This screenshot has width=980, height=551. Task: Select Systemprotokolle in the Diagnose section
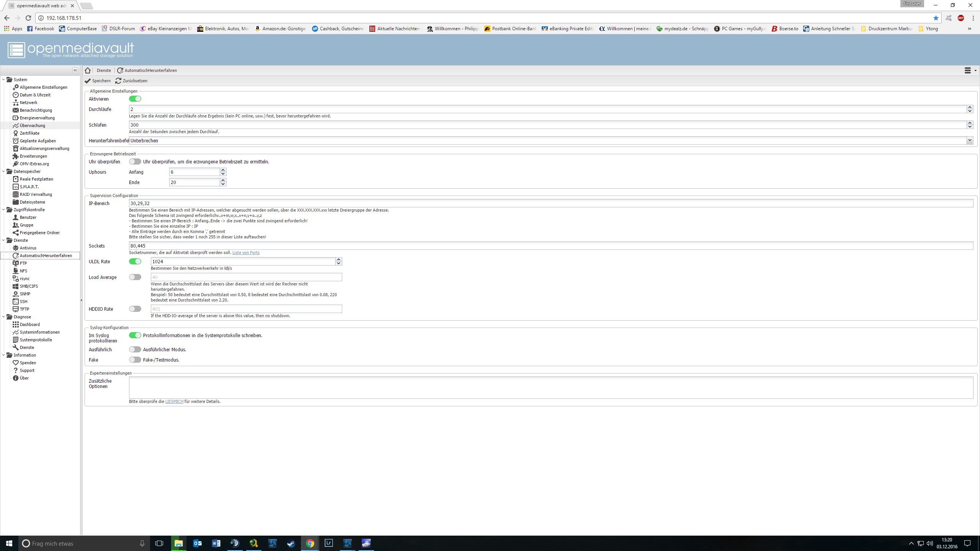tap(36, 340)
